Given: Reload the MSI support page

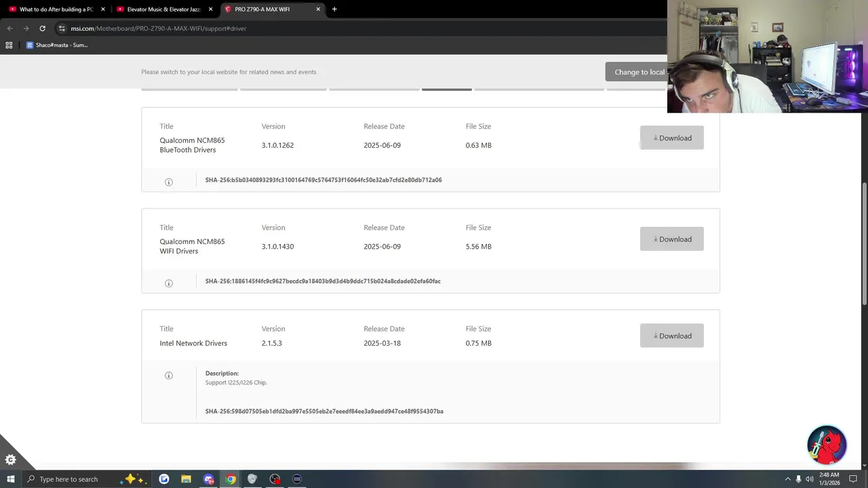Looking at the screenshot, I should pyautogui.click(x=42, y=28).
